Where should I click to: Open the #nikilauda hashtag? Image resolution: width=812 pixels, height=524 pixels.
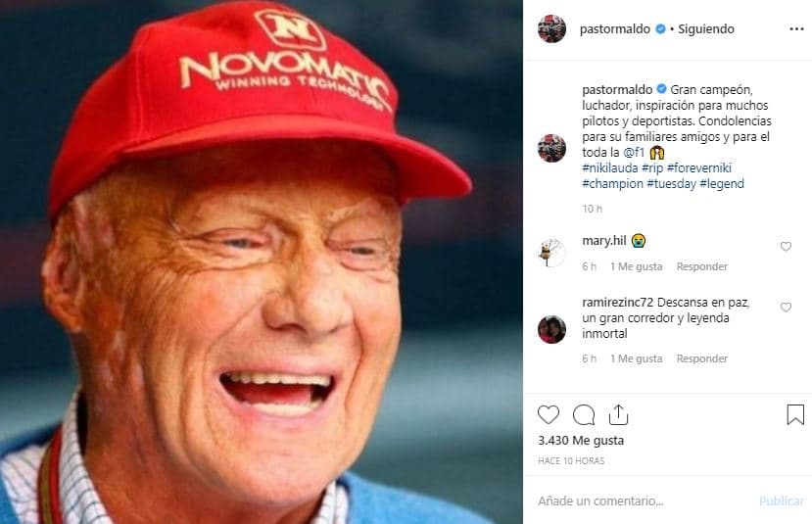(610, 167)
